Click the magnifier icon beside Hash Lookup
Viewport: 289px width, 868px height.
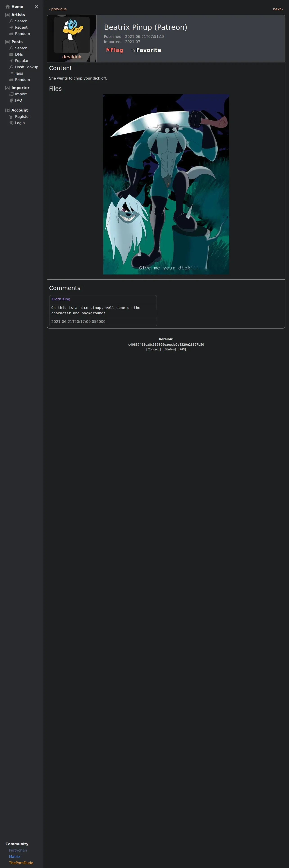(x=11, y=67)
